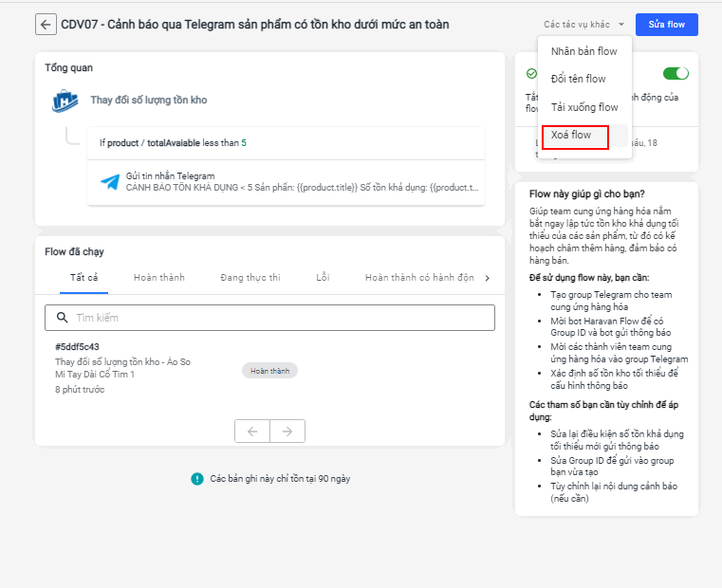Click the If product totalAvaiable condition row
This screenshot has width=722, height=588.
286,143
